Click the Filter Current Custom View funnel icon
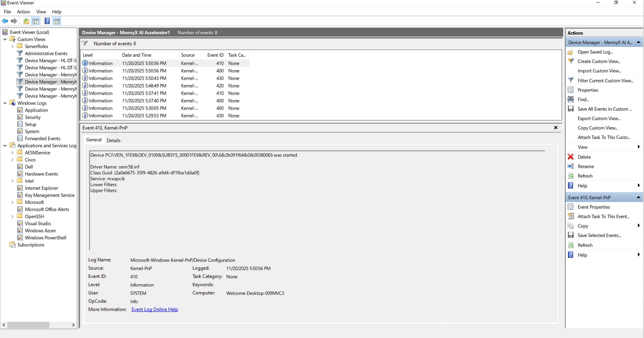Image resolution: width=644 pixels, height=338 pixels. tap(571, 81)
